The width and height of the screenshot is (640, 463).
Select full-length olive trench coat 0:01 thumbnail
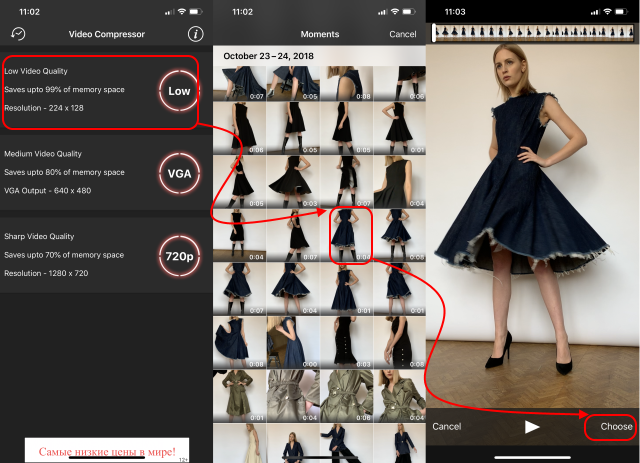[x=239, y=396]
